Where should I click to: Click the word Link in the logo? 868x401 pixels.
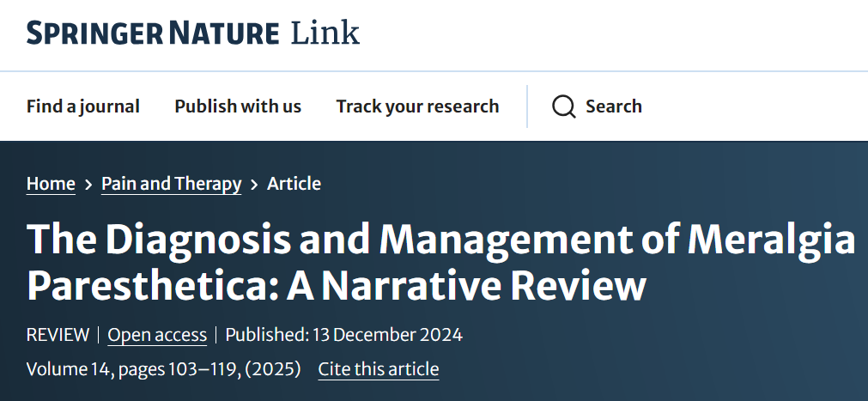point(325,33)
